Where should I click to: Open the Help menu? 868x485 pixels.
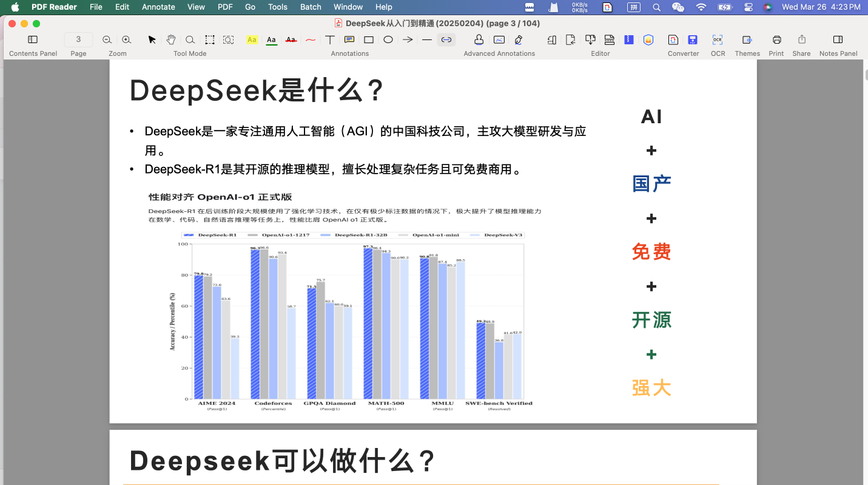pos(384,7)
